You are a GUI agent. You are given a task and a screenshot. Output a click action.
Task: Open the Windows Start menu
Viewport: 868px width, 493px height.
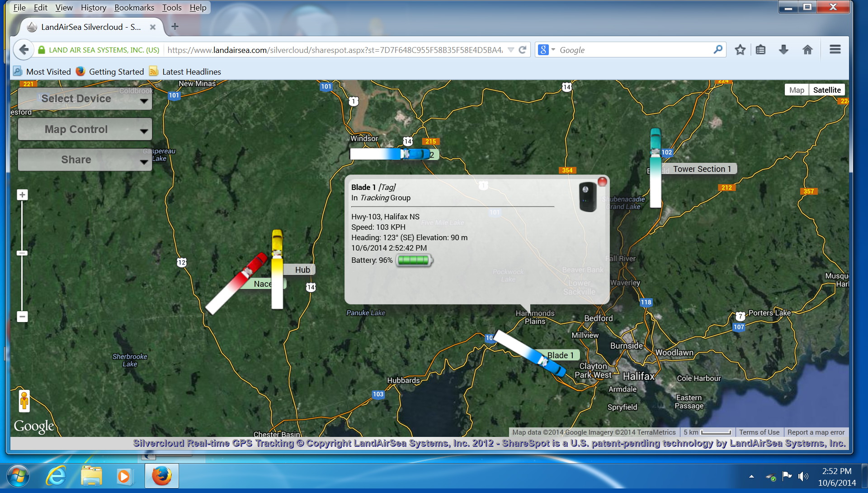point(19,476)
